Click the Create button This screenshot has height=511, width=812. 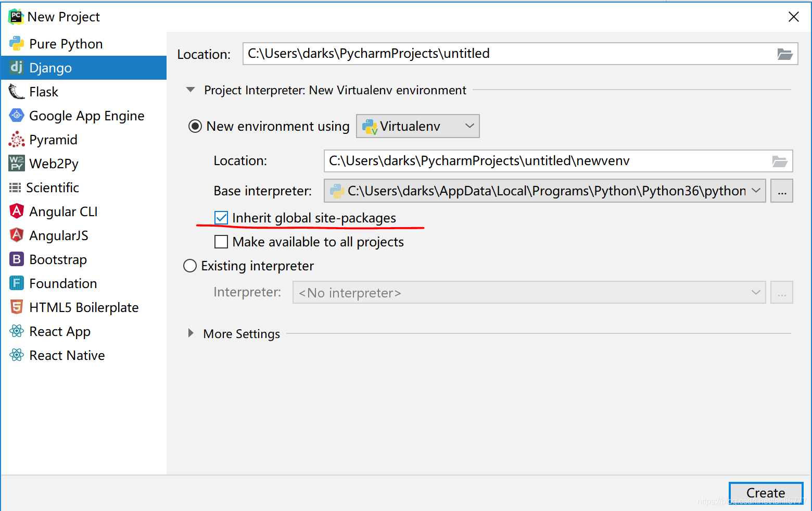(766, 493)
